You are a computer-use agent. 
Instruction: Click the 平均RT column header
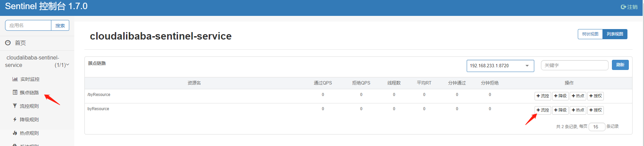424,83
